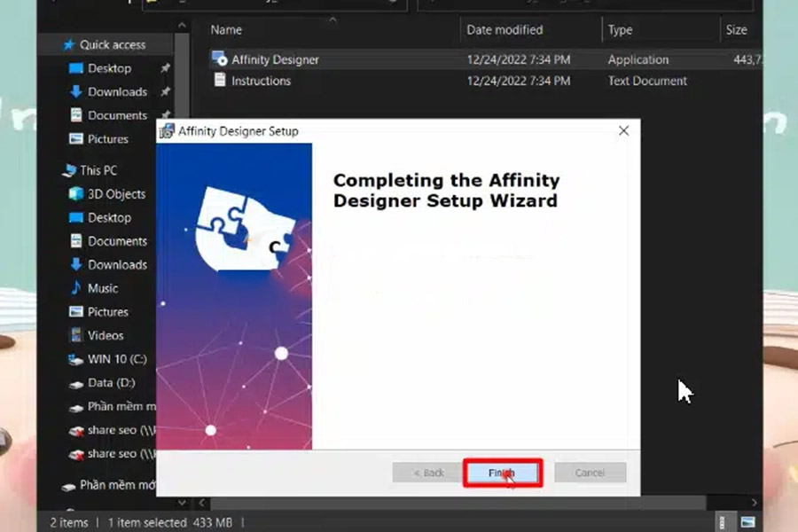Screen dimensions: 798x532
Task: Sort files by Date modified column
Action: coord(505,30)
